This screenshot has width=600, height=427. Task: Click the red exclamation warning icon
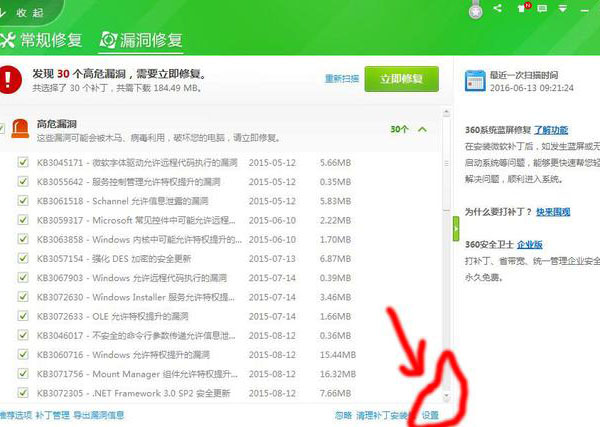point(10,79)
